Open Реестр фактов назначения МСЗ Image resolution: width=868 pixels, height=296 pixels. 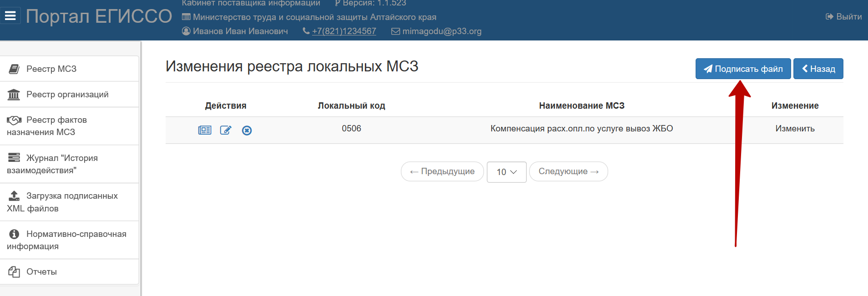point(69,126)
